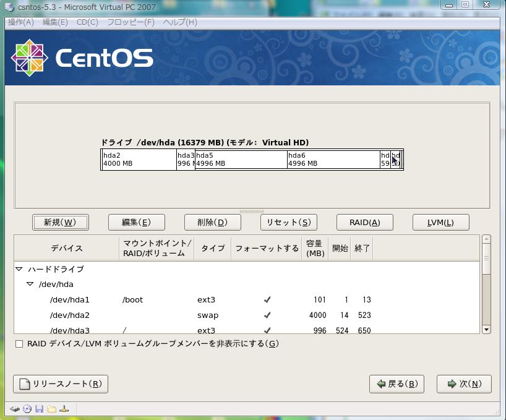Open the 操作(A) menu
Viewport: 506px width, 420px height.
tap(20, 22)
